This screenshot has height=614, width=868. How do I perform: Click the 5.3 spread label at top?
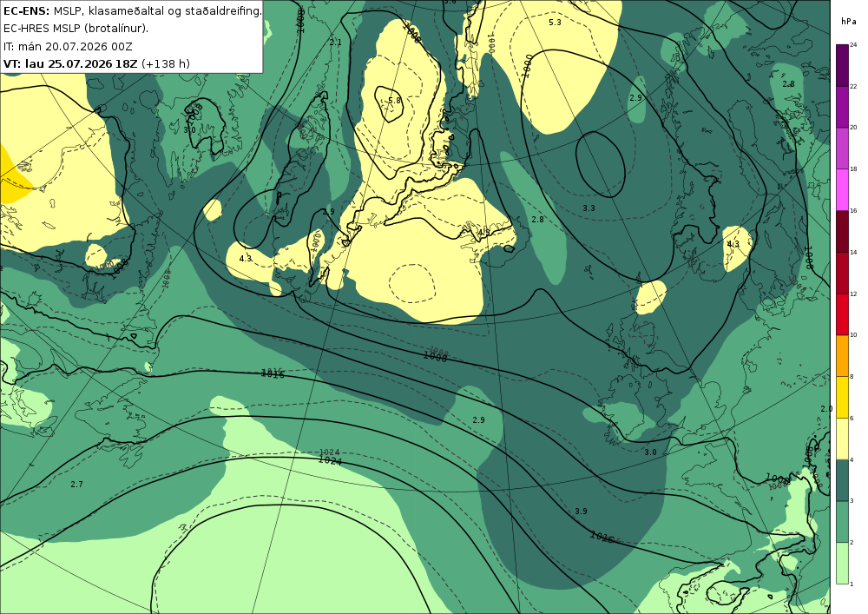pyautogui.click(x=555, y=23)
